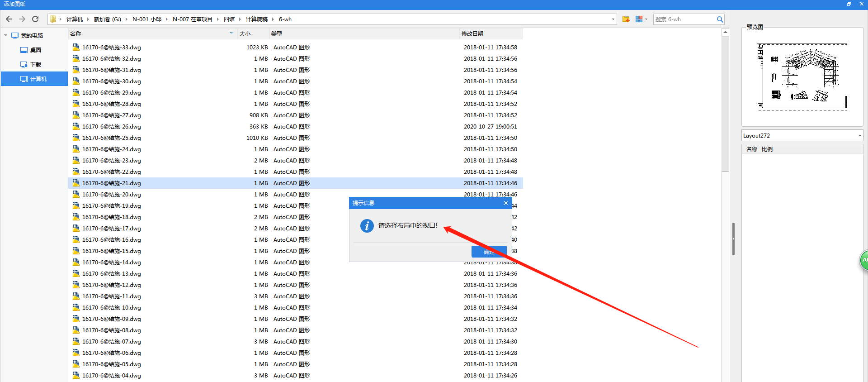Viewport: 868px width, 382px height.
Task: Expand the chevron after 新加卷 (G:) in the path
Action: point(127,19)
